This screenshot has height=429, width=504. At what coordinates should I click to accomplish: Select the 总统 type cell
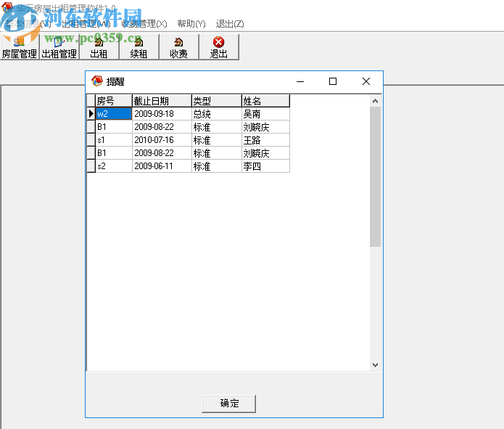point(217,114)
